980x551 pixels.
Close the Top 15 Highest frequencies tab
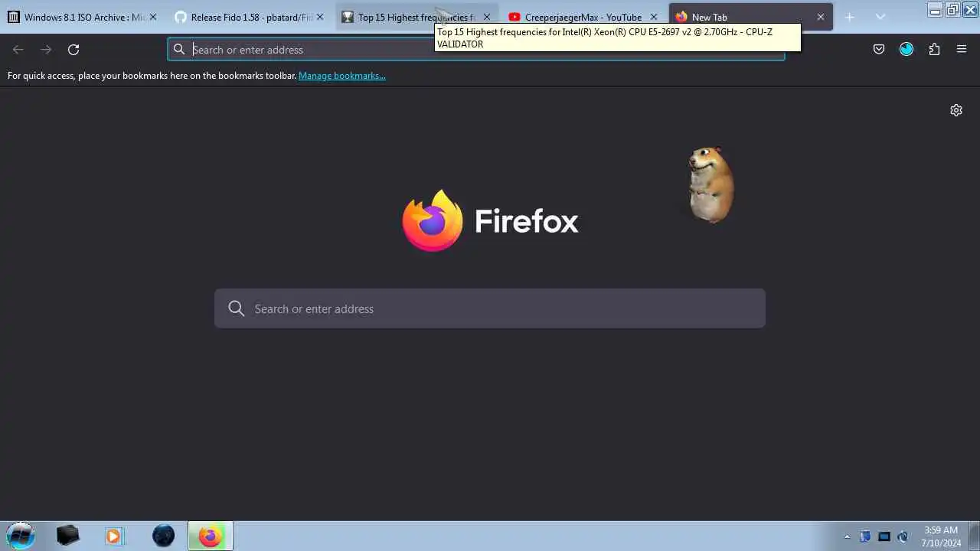click(486, 17)
